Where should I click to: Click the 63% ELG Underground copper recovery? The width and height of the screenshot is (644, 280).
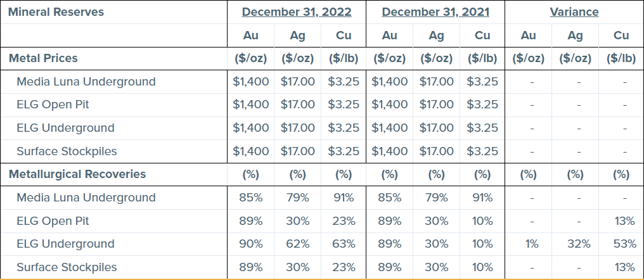pos(344,244)
